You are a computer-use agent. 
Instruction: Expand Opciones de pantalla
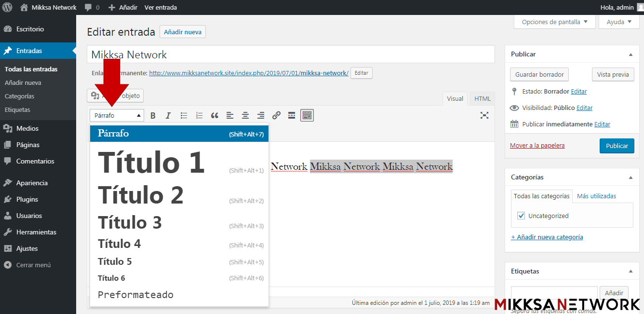pos(554,22)
